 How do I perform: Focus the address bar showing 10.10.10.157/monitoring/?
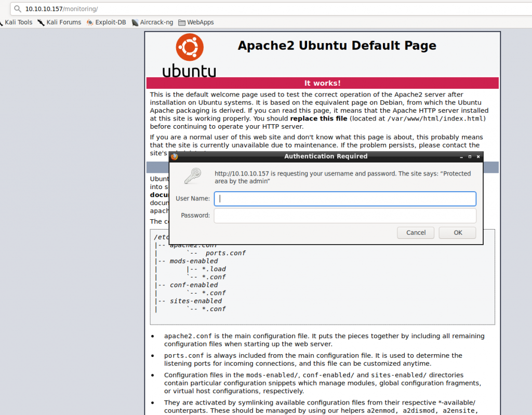(208, 9)
